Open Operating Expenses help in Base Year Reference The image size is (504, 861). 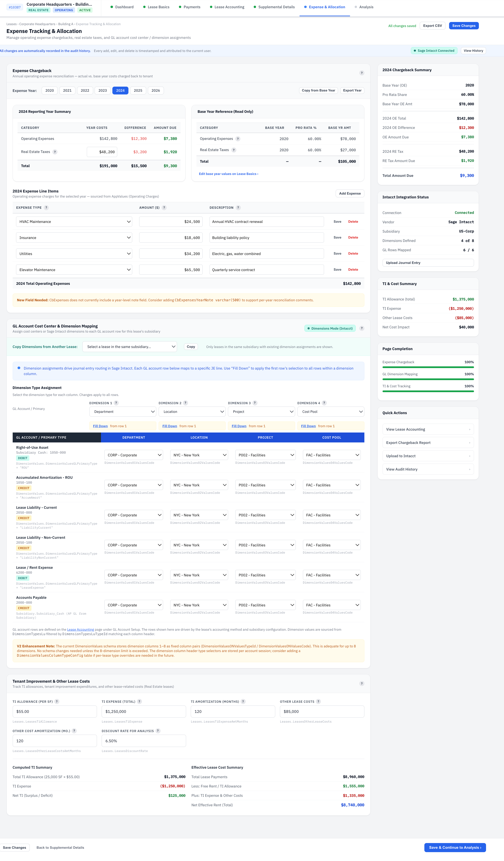click(x=238, y=139)
